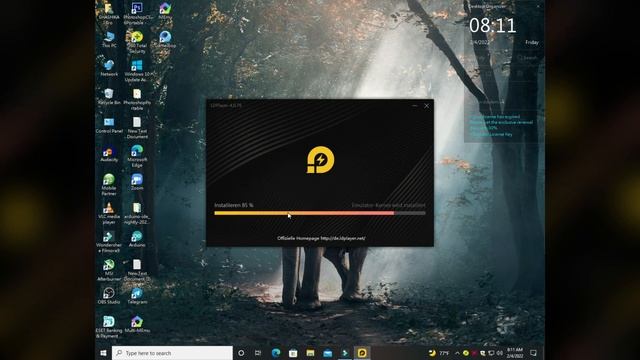This screenshot has height=360, width=640.
Task: Minimize the LDPlayer installer window
Action: [415, 106]
